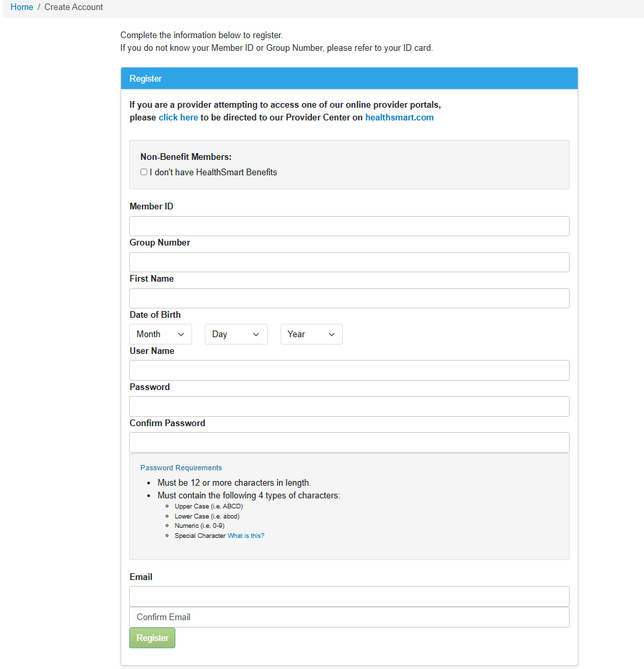This screenshot has height=669, width=644.
Task: Open the healthsmart.com link
Action: (x=399, y=118)
